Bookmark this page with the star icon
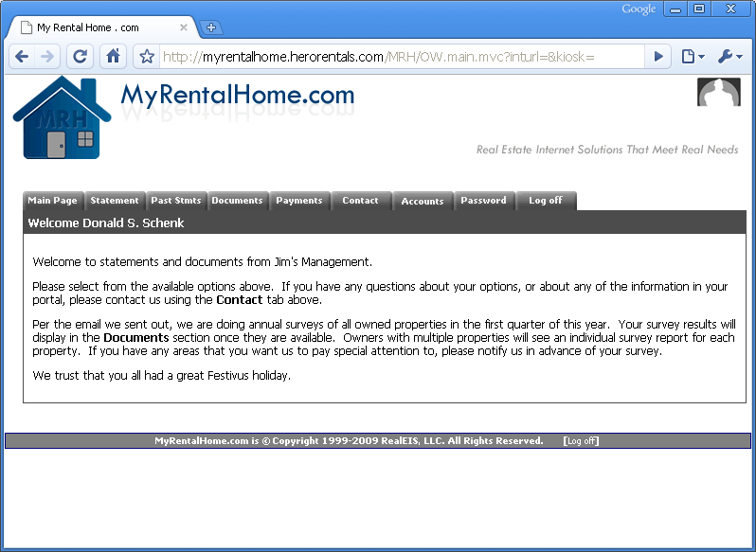Screen dimensions: 756x552 [x=147, y=57]
